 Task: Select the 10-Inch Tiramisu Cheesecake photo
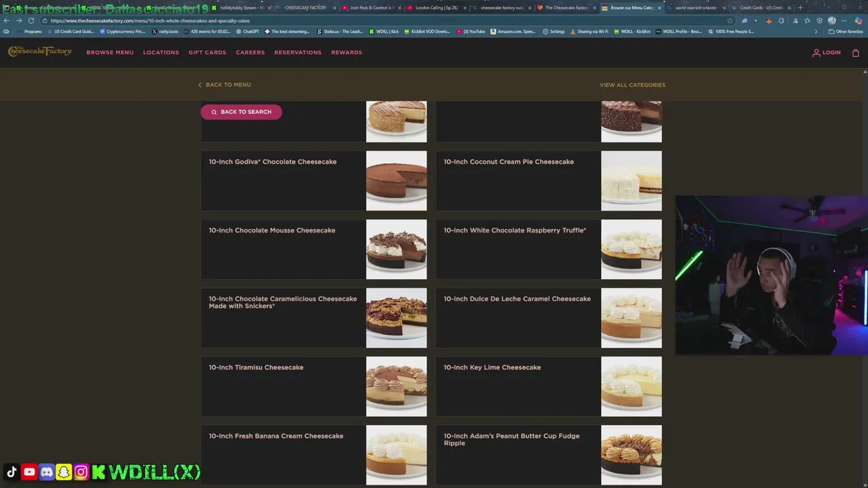[x=397, y=386]
